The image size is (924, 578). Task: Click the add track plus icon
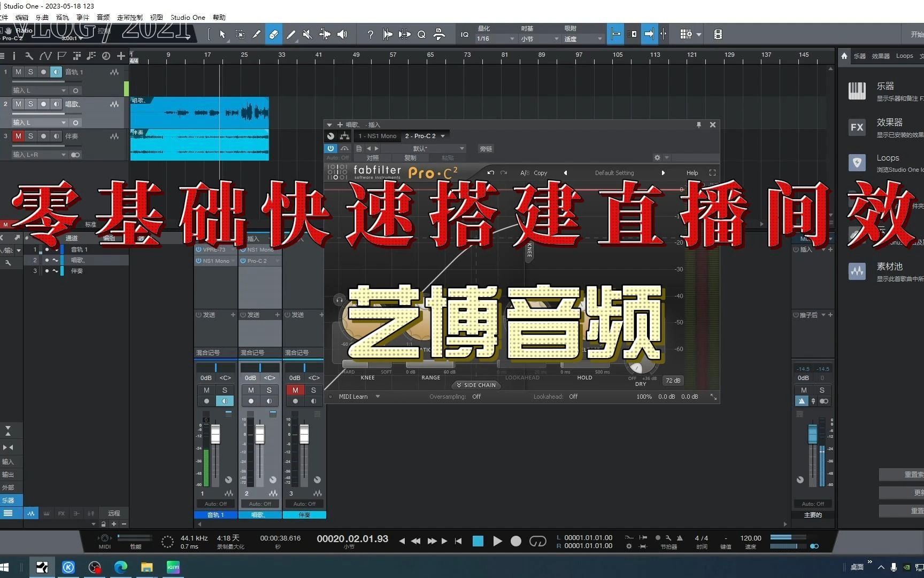(x=121, y=56)
